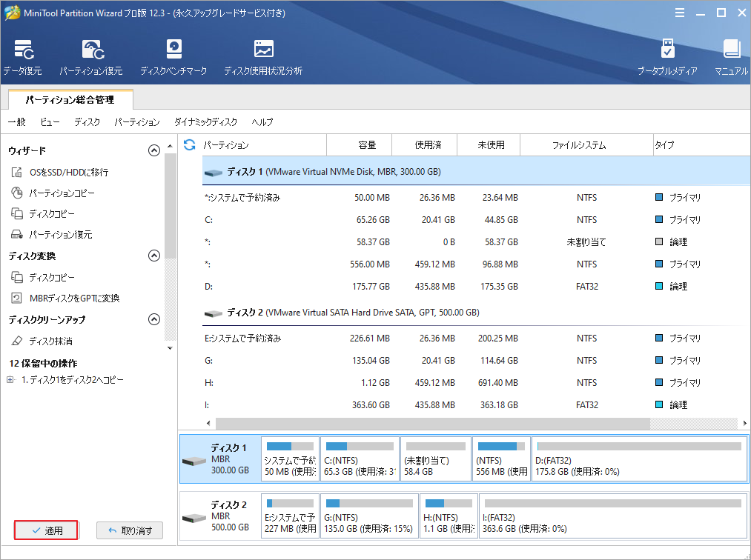
Task: Refresh the partition list
Action: pyautogui.click(x=191, y=145)
